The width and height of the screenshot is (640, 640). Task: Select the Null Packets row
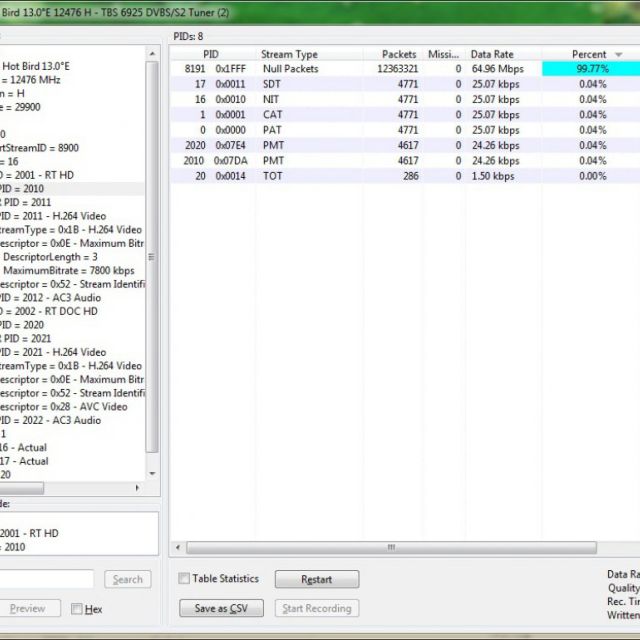click(x=290, y=69)
